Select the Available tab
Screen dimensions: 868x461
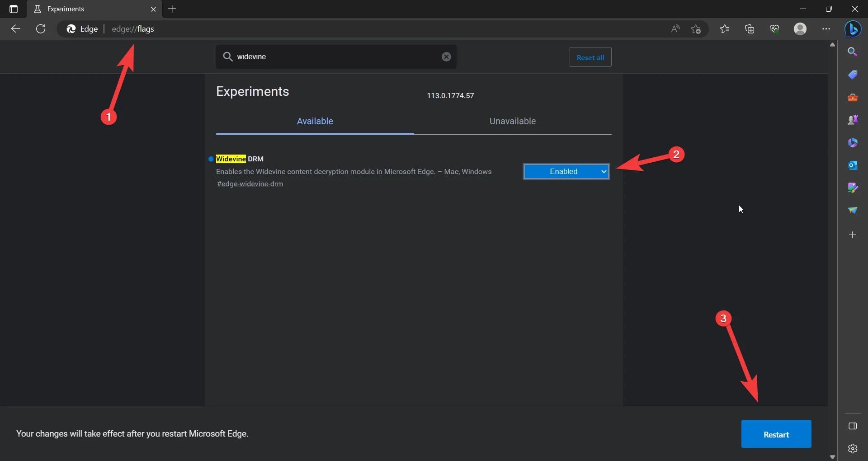pyautogui.click(x=315, y=121)
